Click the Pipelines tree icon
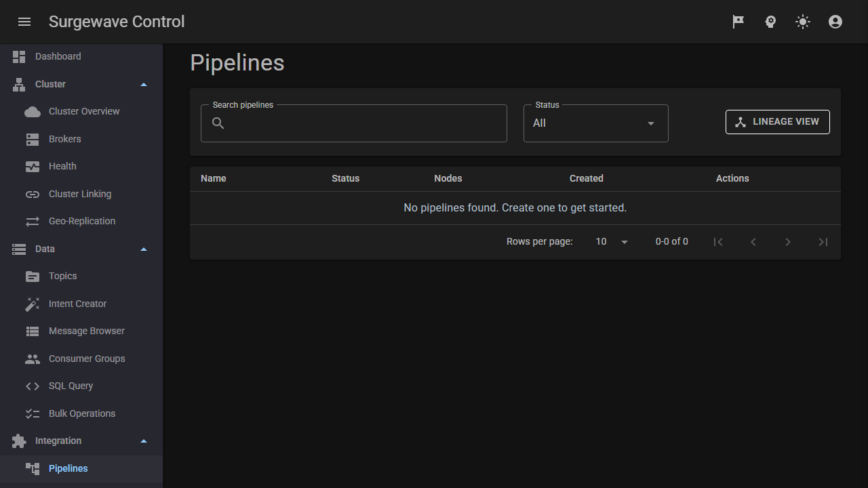The height and width of the screenshot is (488, 868). (33, 469)
